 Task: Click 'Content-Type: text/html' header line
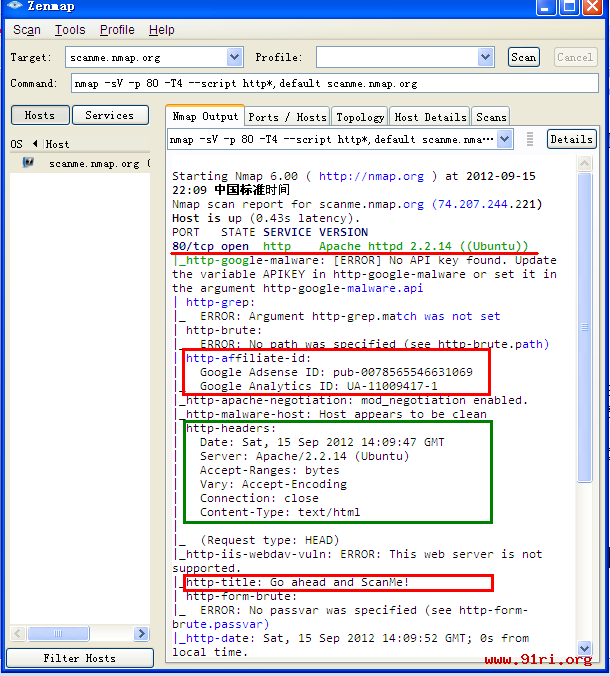(280, 512)
